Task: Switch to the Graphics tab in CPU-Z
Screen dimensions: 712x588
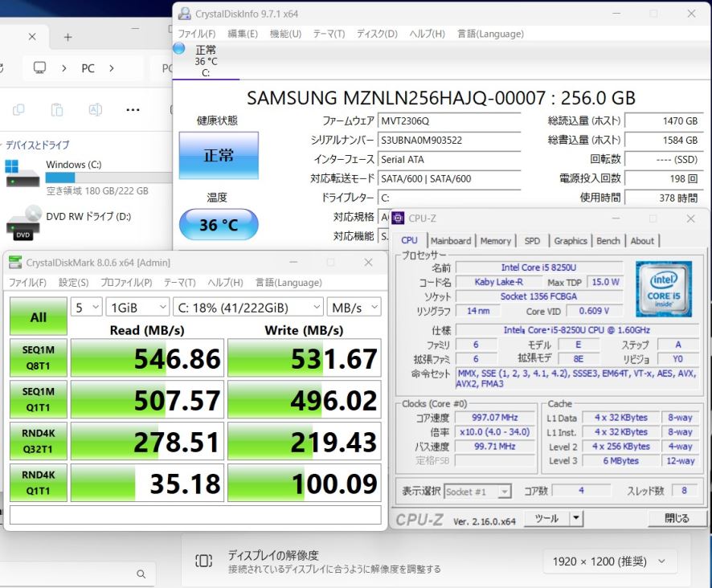Action: click(571, 241)
